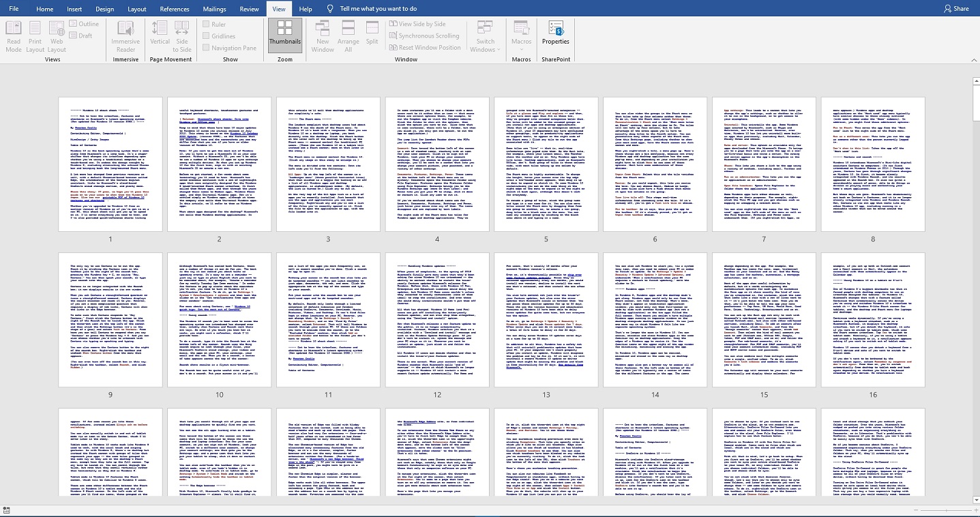The width and height of the screenshot is (980, 517).
Task: Select page 10 thumbnail
Action: 219,319
